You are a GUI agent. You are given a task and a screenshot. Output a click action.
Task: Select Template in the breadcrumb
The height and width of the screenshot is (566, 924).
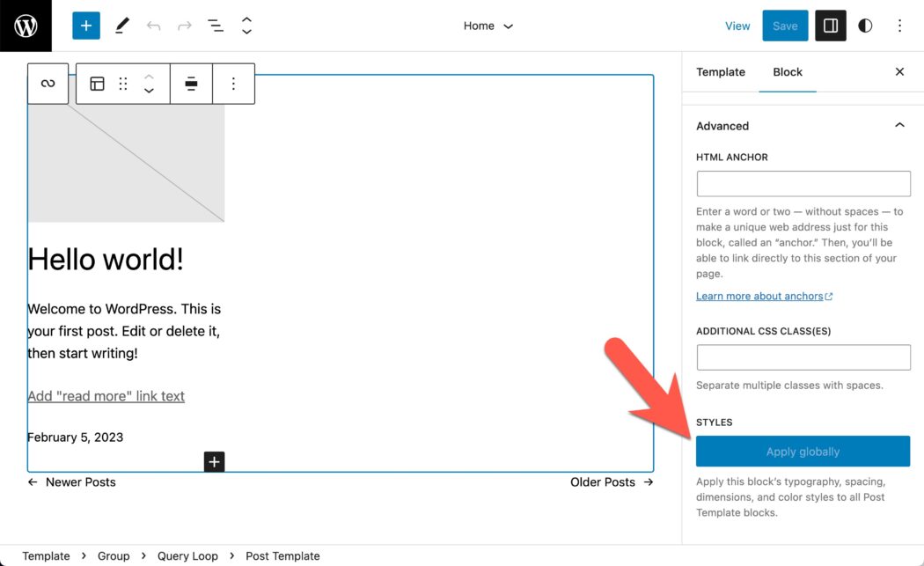click(x=46, y=556)
